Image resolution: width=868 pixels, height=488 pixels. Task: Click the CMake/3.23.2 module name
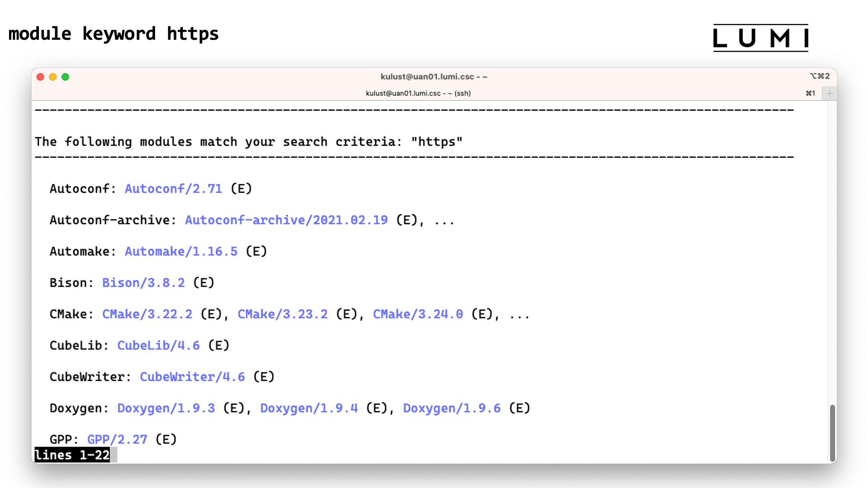pyautogui.click(x=283, y=314)
